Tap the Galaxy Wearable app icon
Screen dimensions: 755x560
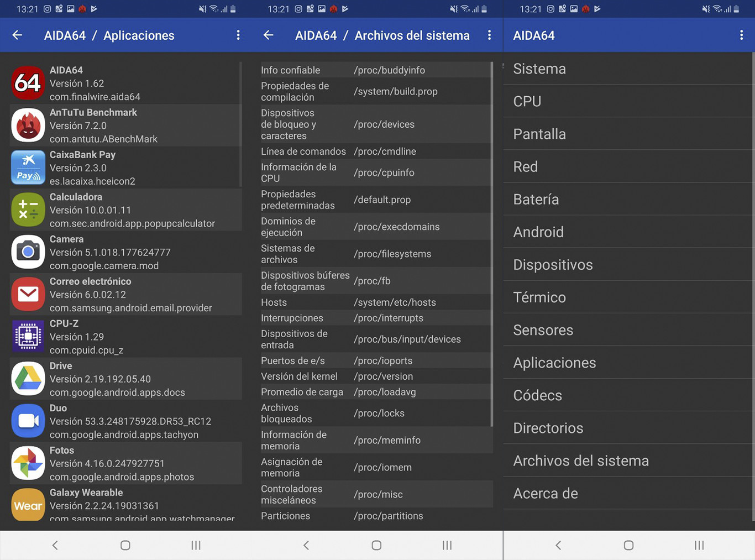(28, 505)
